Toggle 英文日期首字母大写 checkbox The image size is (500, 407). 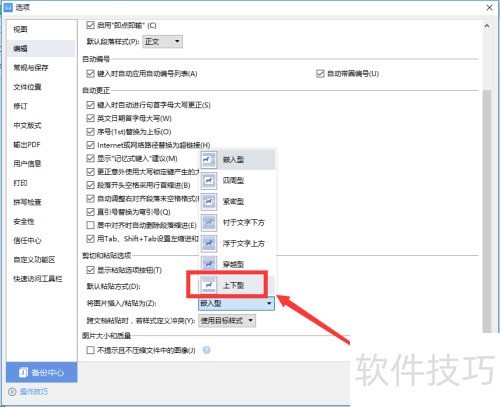pos(90,118)
